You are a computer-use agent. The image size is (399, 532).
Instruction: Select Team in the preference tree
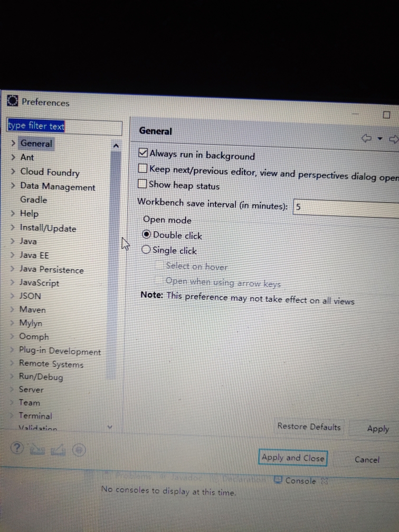click(29, 403)
